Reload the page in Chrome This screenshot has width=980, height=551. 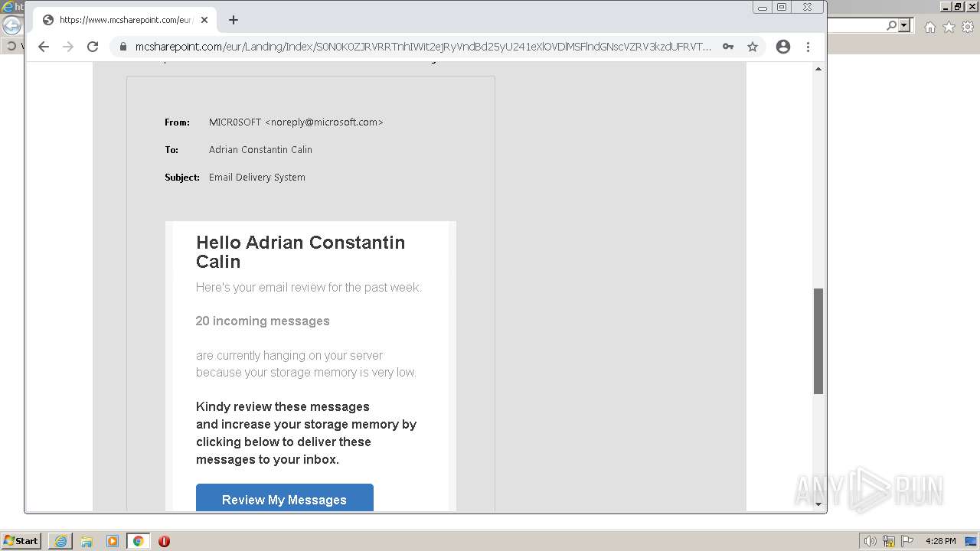[x=93, y=47]
